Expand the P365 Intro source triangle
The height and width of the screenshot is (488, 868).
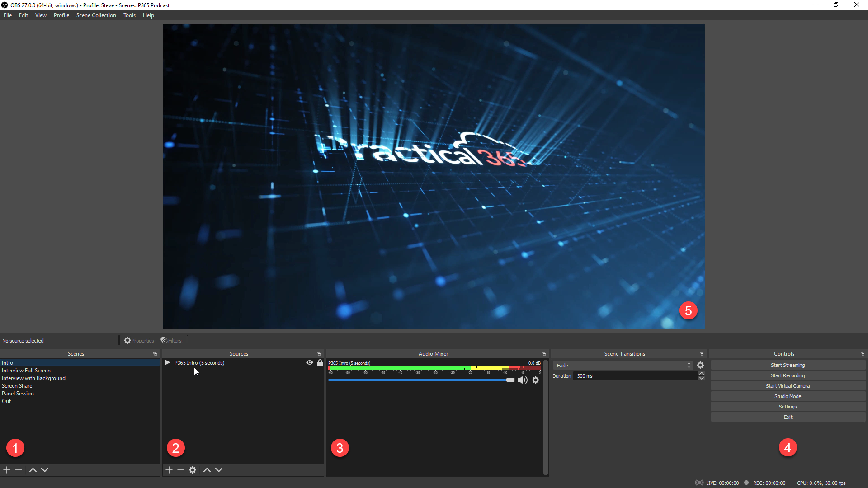click(x=168, y=362)
